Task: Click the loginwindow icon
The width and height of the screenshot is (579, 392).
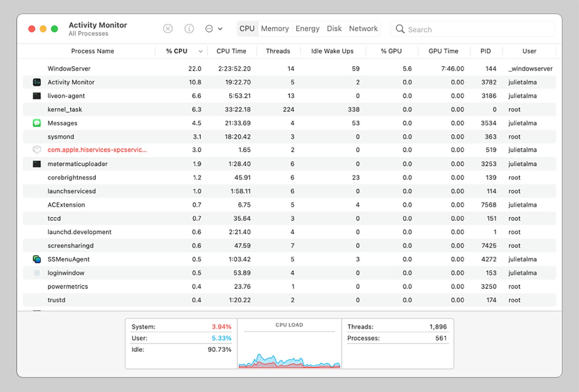Action: (x=37, y=273)
